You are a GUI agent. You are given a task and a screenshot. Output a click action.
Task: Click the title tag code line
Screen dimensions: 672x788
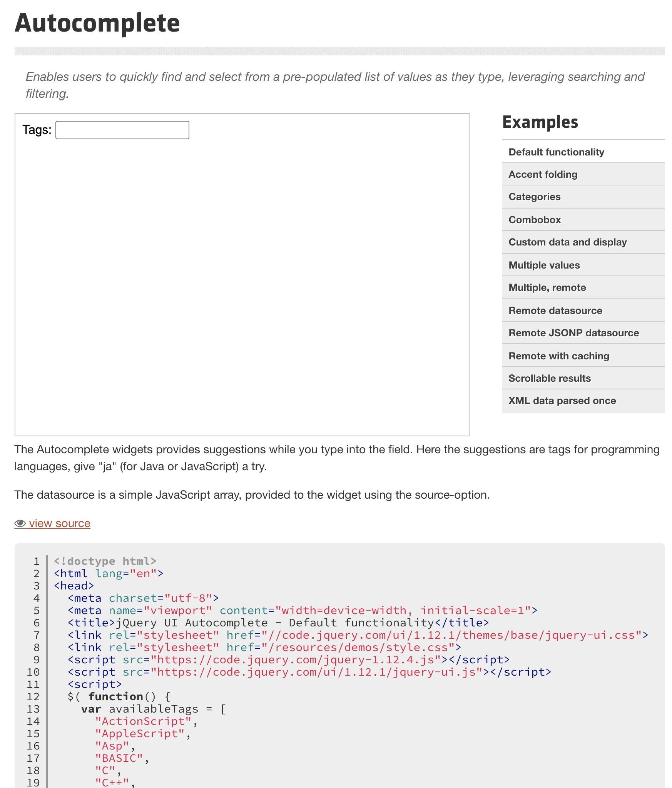tap(278, 623)
